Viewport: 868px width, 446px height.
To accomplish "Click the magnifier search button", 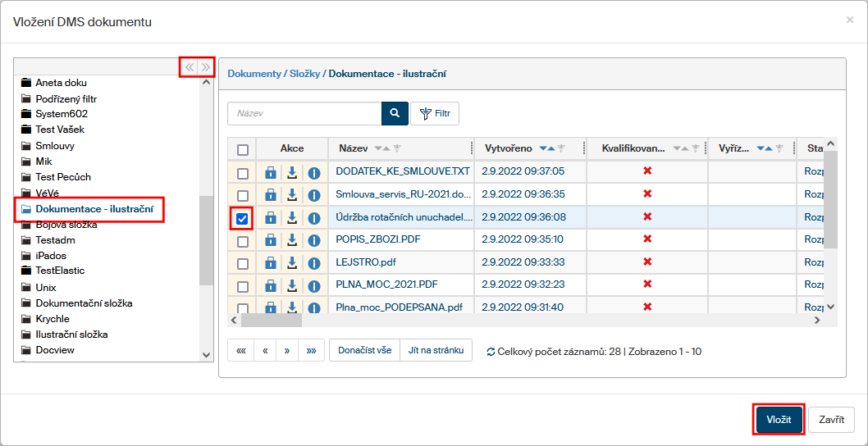I will coord(395,113).
